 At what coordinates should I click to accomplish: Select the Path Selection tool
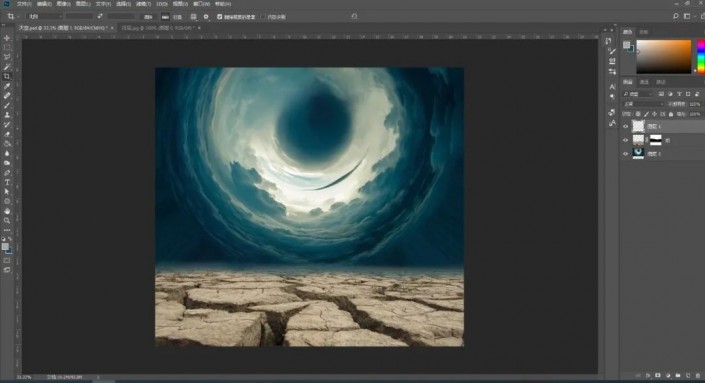pos(7,192)
